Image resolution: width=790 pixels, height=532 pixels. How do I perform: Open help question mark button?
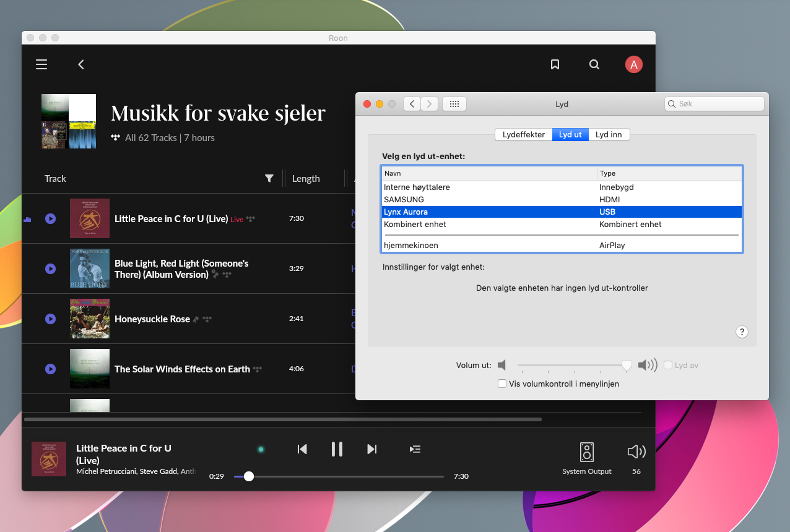point(742,332)
